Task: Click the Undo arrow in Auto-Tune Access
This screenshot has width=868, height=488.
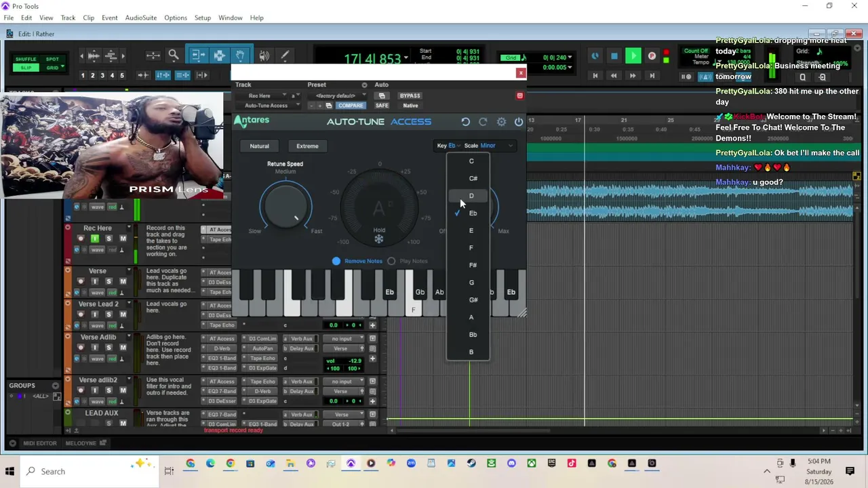Action: 465,122
